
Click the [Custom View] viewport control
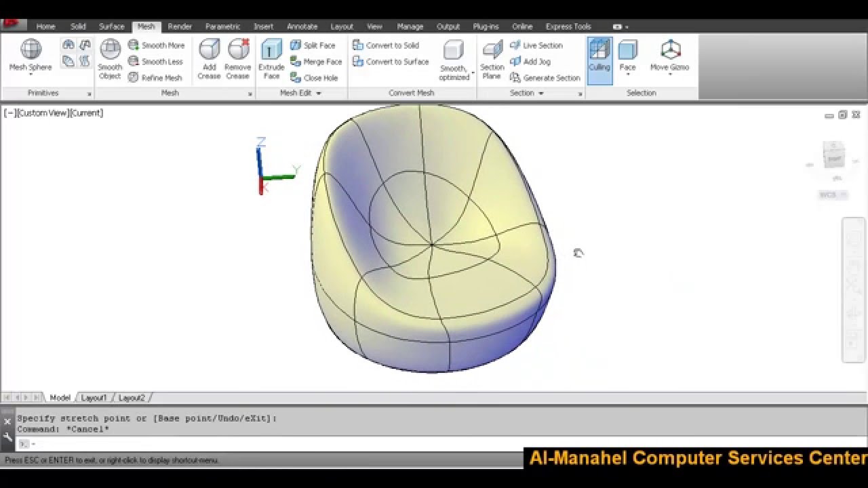[42, 113]
